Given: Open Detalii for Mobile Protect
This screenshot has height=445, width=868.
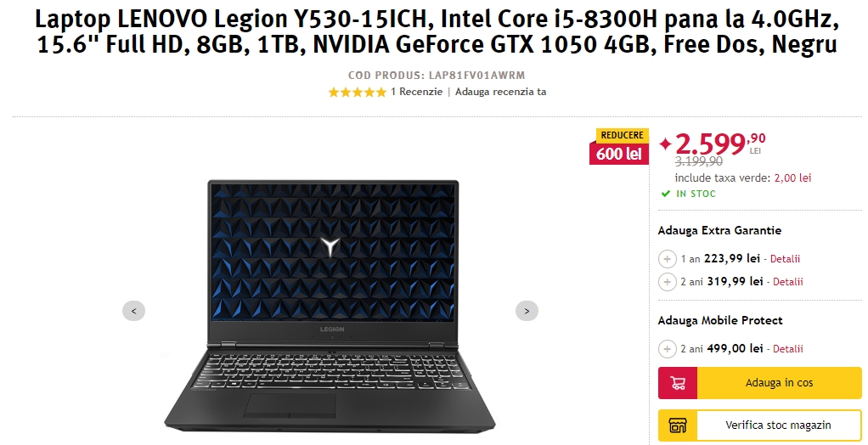Looking at the screenshot, I should (787, 349).
